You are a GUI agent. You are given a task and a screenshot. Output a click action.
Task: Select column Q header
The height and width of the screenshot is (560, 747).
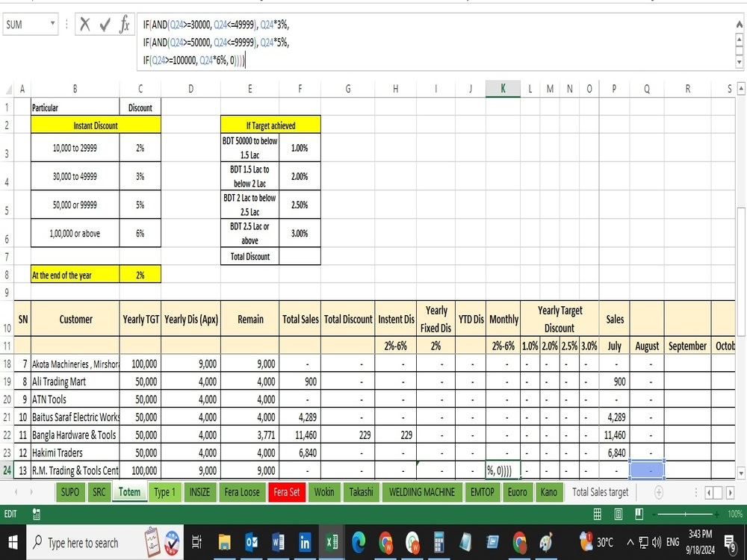[646, 89]
